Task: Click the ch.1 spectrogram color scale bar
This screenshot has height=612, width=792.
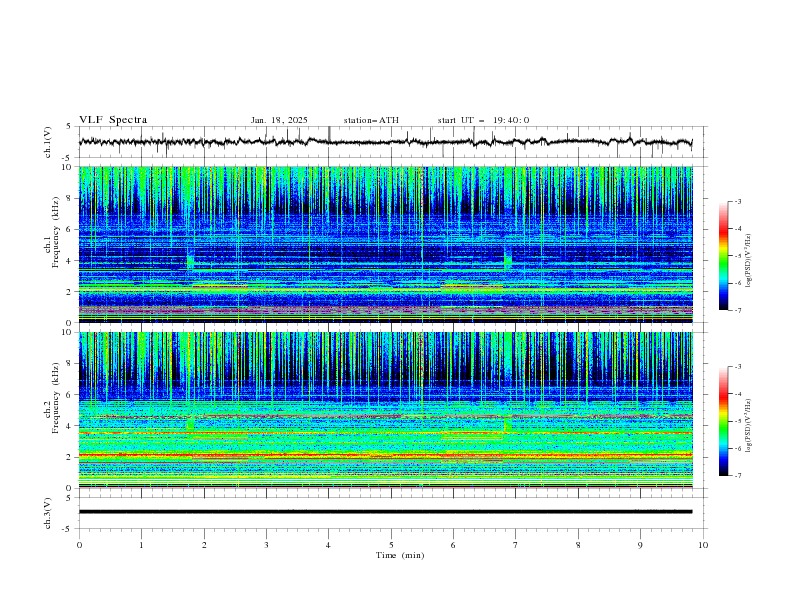Action: coord(723,256)
